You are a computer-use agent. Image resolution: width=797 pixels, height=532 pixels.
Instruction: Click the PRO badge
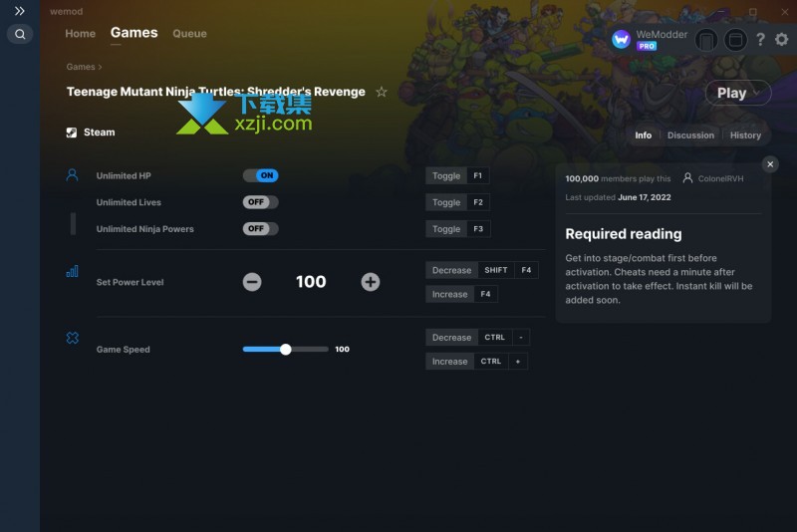click(x=647, y=46)
